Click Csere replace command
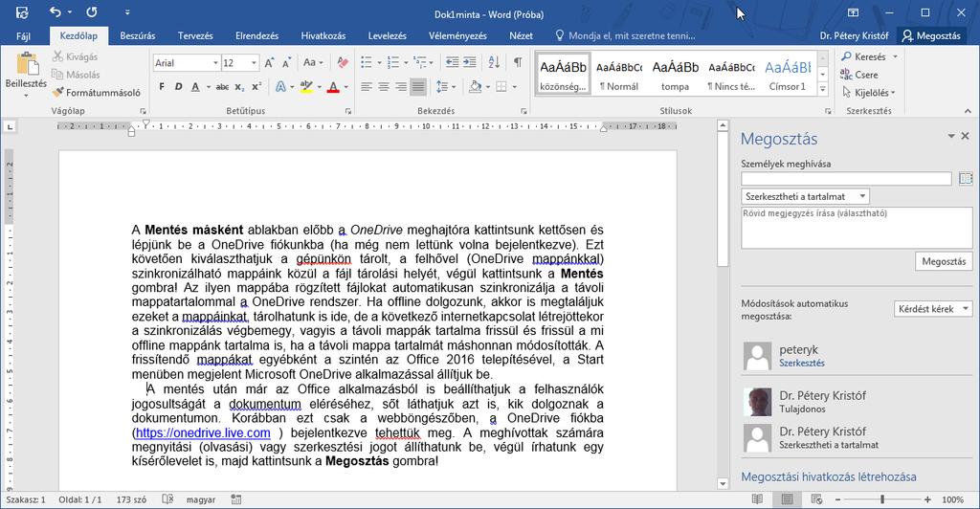This screenshot has height=509, width=980. click(859, 75)
